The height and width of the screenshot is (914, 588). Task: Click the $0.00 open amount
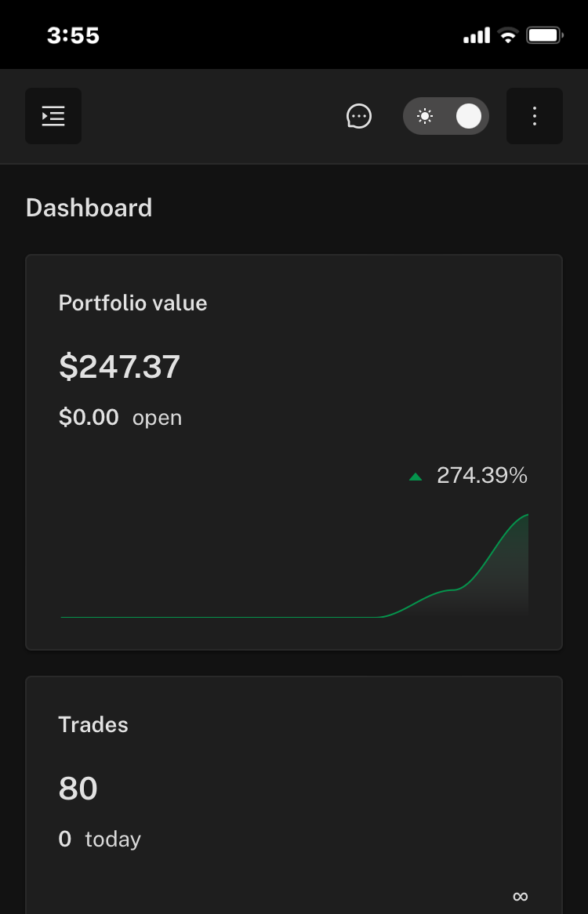[89, 417]
